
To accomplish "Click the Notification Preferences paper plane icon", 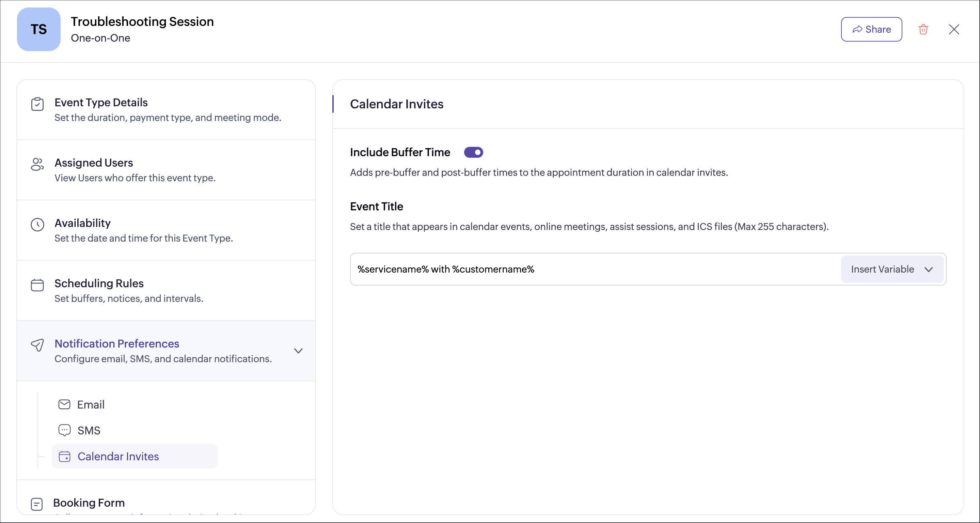I will click(37, 345).
